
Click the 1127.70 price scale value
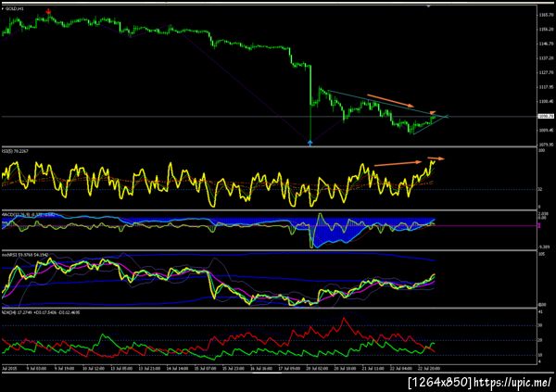pyautogui.click(x=546, y=72)
